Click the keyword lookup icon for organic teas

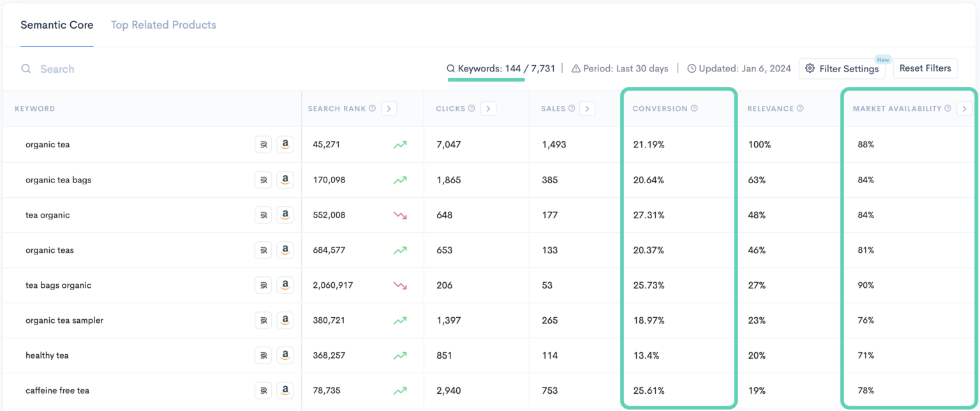(263, 250)
